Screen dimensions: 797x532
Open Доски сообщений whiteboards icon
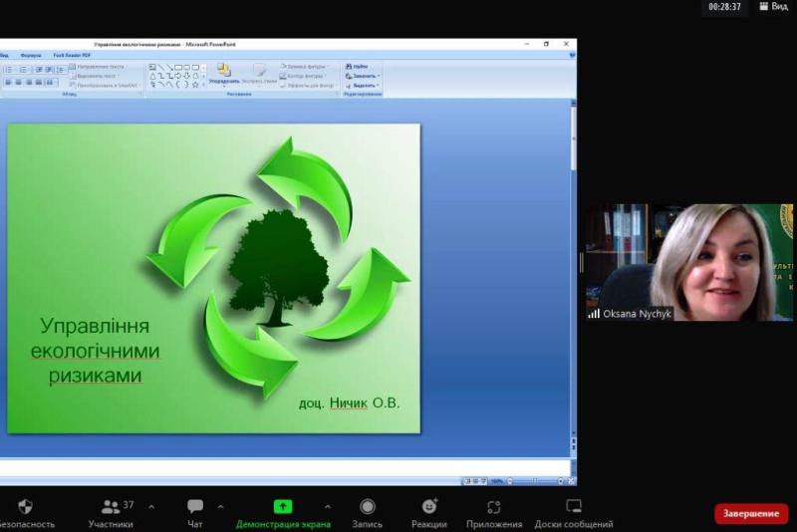pyautogui.click(x=574, y=506)
